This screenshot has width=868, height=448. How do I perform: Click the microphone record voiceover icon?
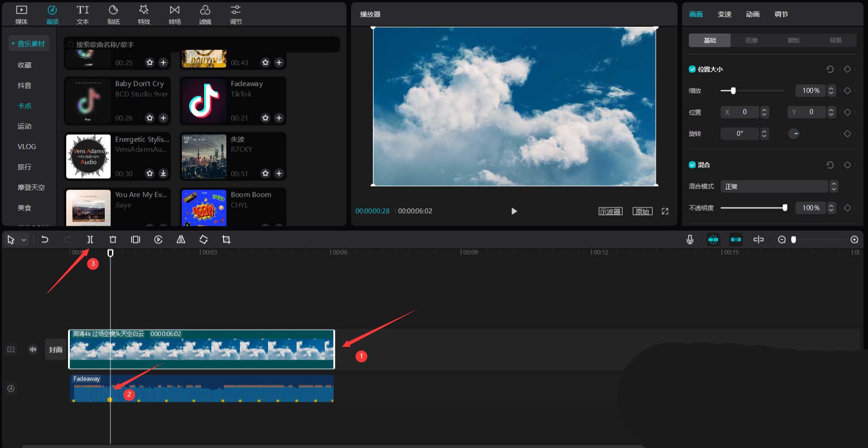pyautogui.click(x=690, y=239)
